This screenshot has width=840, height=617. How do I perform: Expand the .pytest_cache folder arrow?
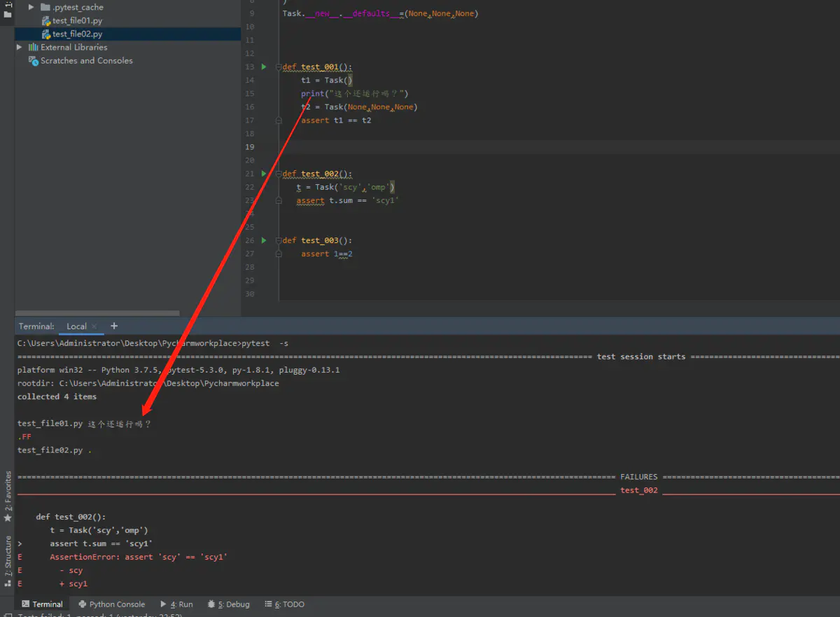tap(31, 7)
